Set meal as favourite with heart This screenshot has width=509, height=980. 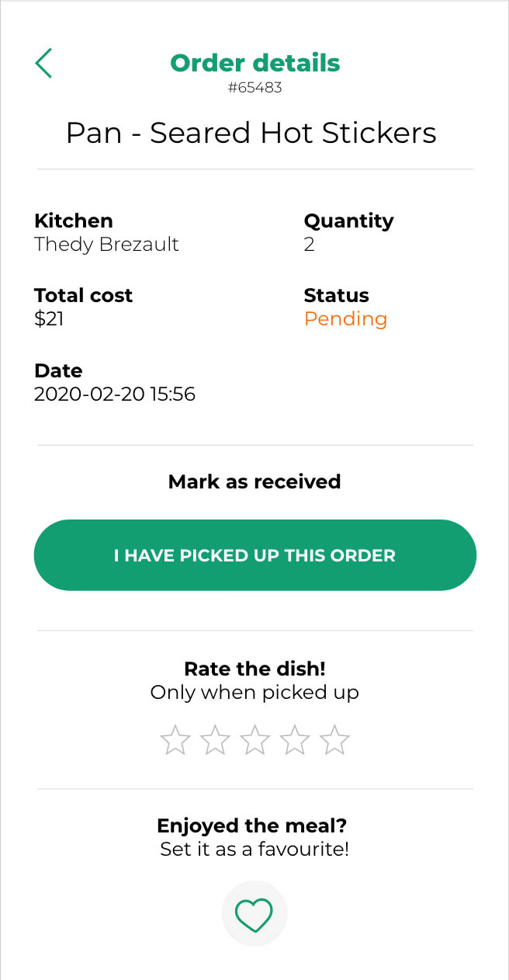click(254, 914)
